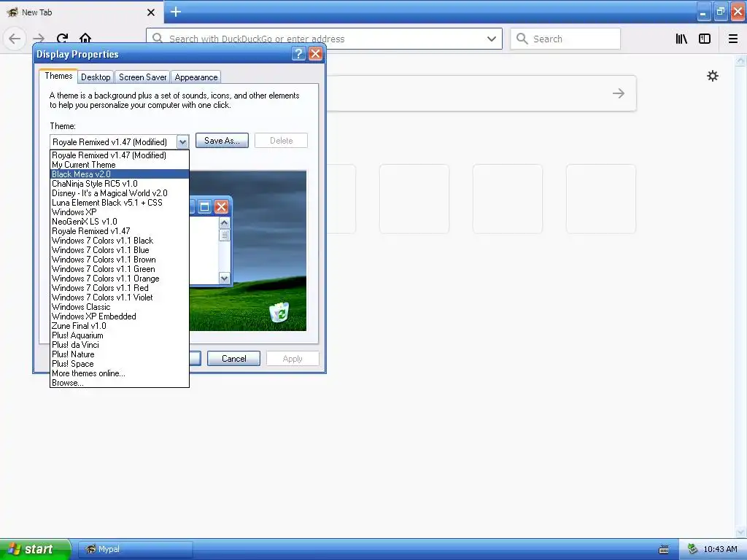This screenshot has width=747, height=560.
Task: Pick the Plus! Nature theme
Action: click(x=120, y=355)
